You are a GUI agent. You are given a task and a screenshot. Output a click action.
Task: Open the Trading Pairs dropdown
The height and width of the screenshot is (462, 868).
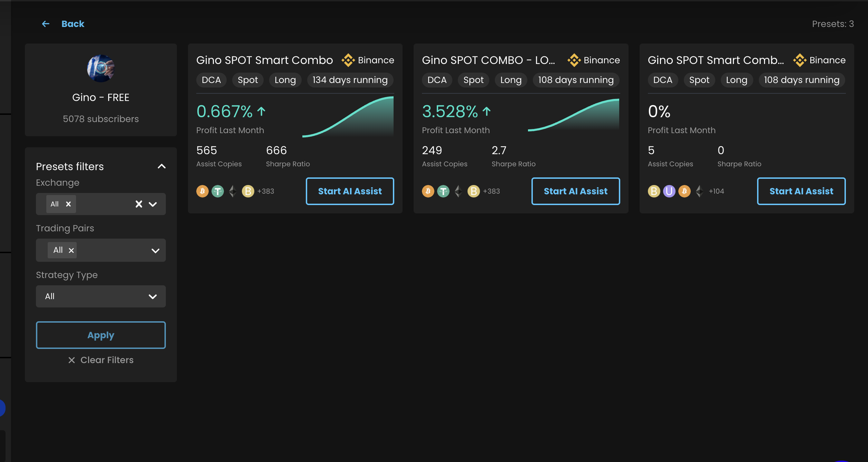155,250
